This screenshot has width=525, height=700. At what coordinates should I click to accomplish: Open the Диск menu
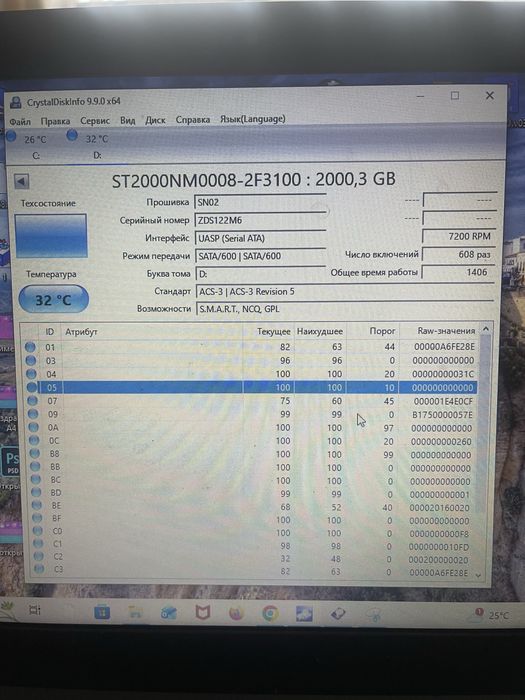(155, 120)
